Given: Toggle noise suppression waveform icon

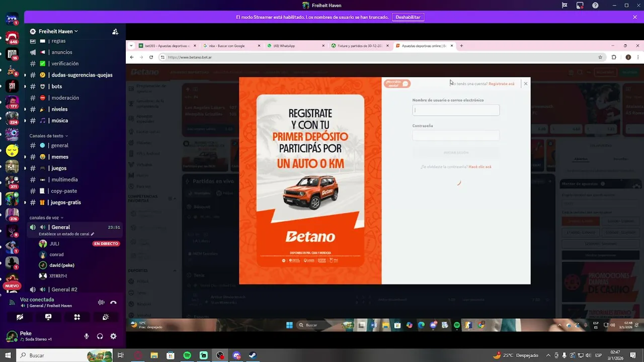Looking at the screenshot, I should click(101, 302).
